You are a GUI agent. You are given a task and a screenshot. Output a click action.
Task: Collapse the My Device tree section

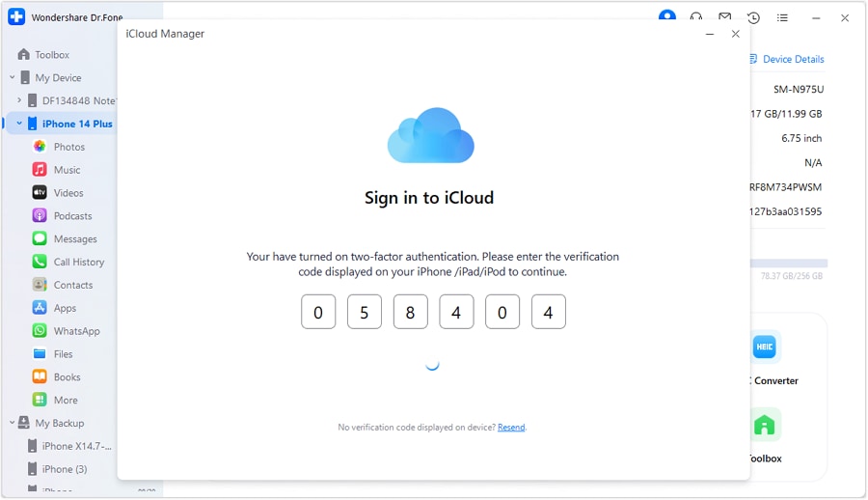click(13, 77)
